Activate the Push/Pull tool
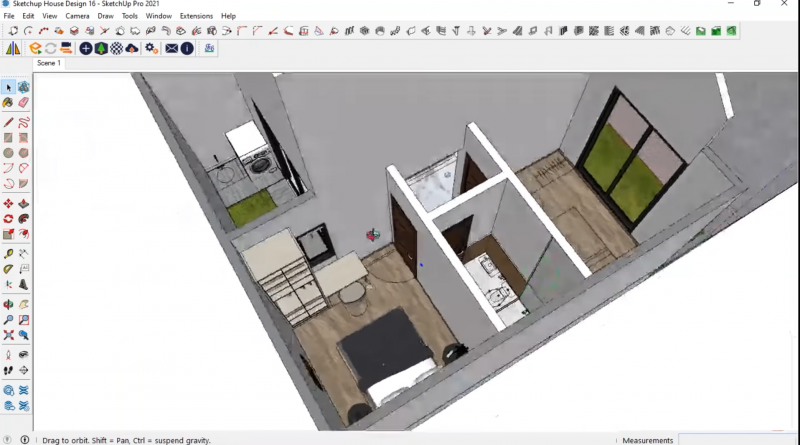800x445 pixels. pos(23,204)
